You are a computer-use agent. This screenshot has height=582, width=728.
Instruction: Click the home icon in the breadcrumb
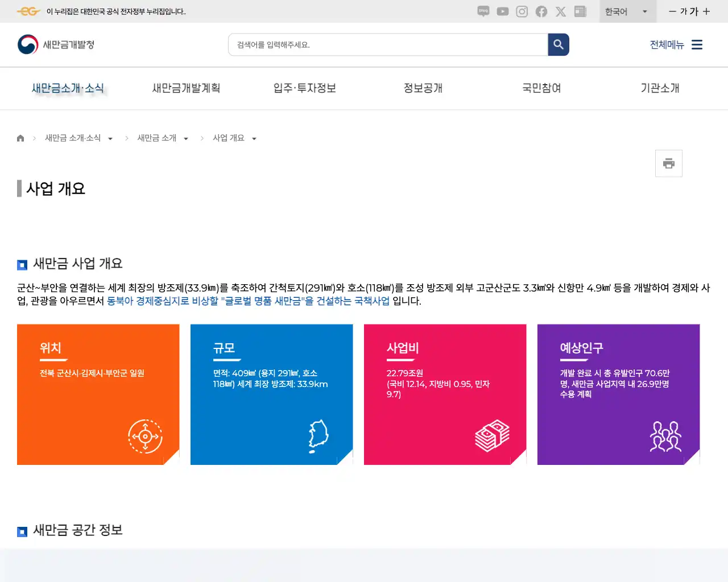pyautogui.click(x=20, y=138)
